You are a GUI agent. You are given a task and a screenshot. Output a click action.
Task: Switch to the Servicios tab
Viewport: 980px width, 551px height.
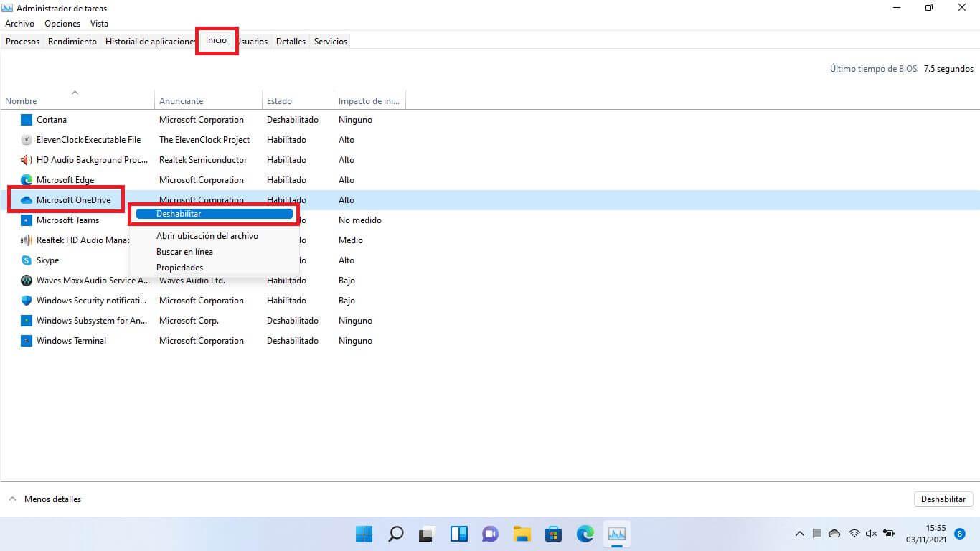(331, 42)
